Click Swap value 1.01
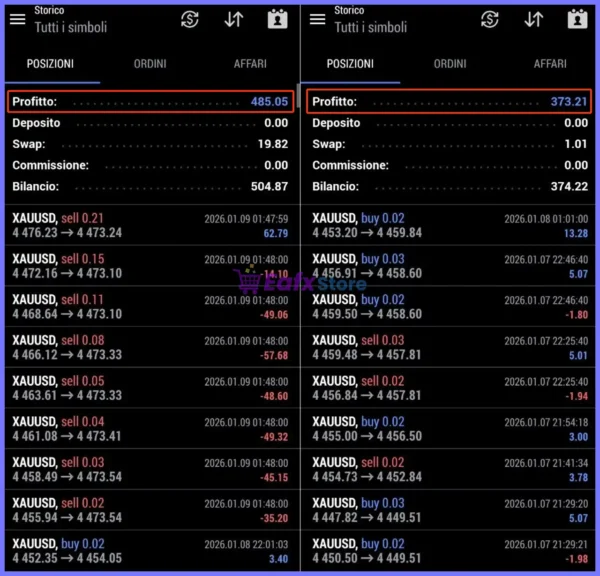This screenshot has height=576, width=600. pyautogui.click(x=576, y=144)
